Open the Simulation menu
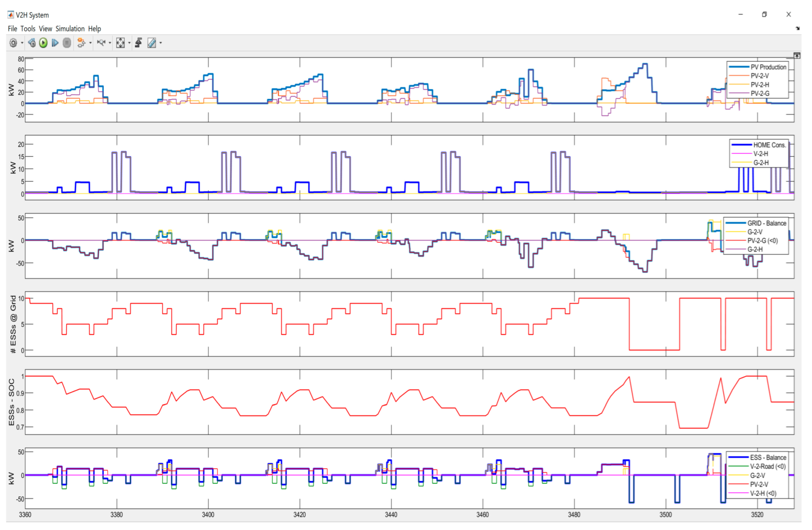The height and width of the screenshot is (530, 812). coord(70,29)
